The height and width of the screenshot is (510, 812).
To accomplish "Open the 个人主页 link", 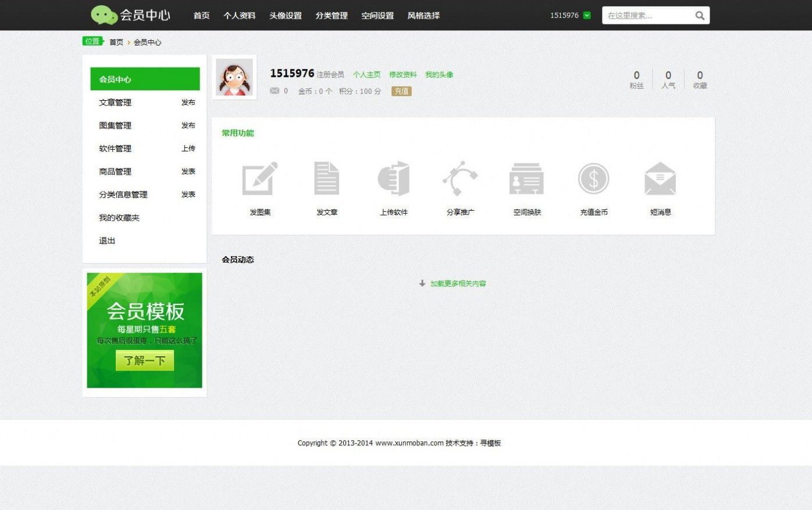I will [x=366, y=75].
